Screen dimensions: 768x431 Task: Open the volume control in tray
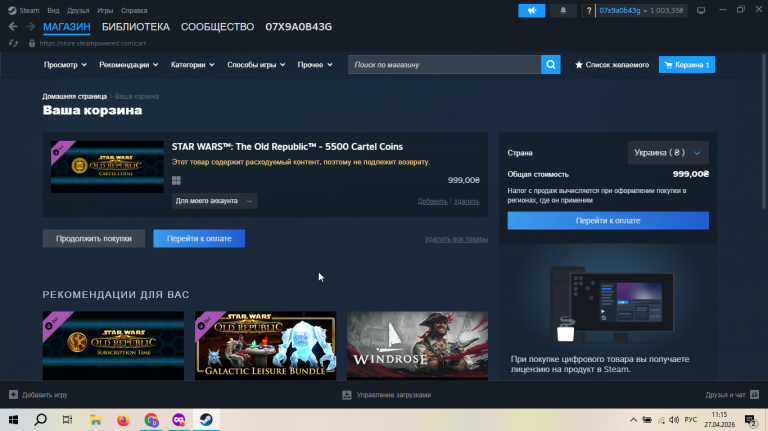click(x=674, y=420)
